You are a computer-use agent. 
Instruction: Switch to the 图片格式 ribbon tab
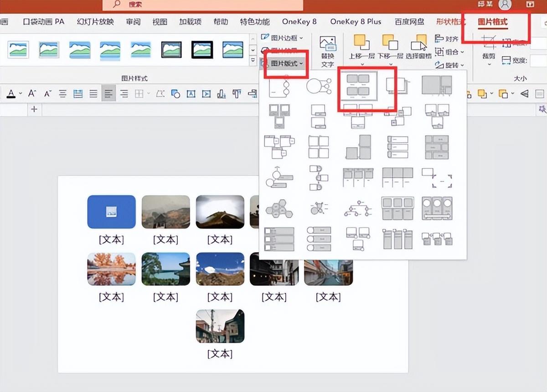(x=492, y=21)
